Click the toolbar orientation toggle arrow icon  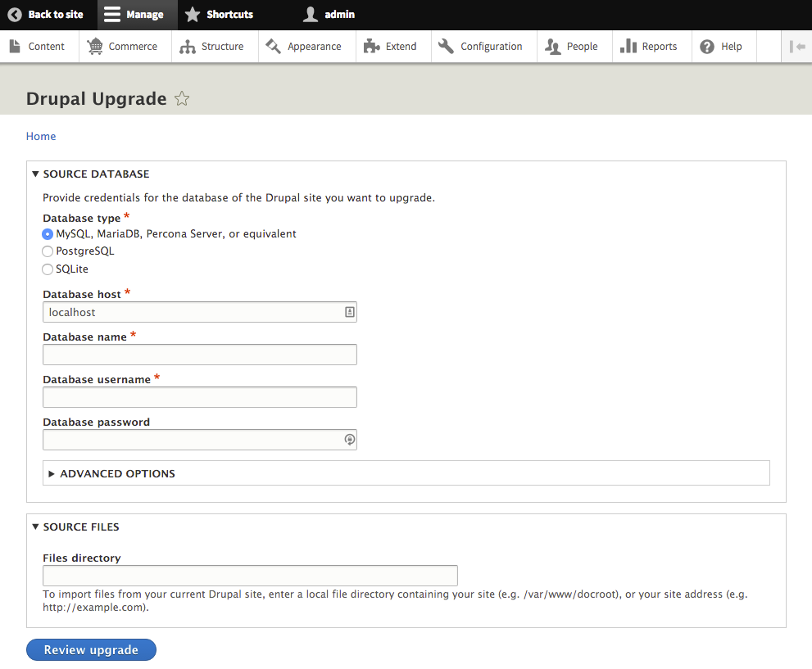click(x=797, y=47)
